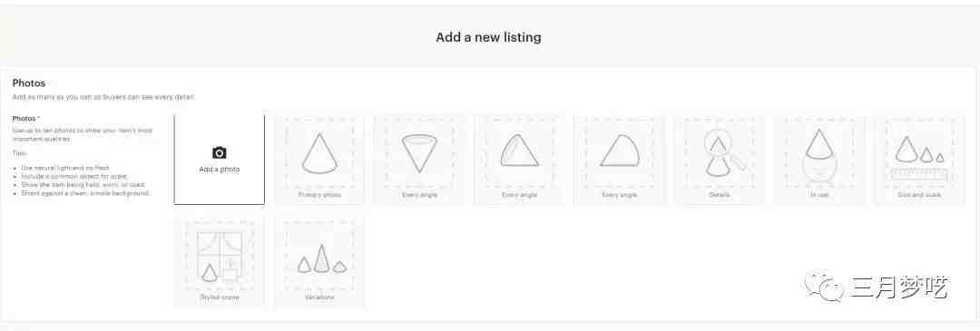Click the In use caption text
980x331 pixels.
[x=819, y=195]
